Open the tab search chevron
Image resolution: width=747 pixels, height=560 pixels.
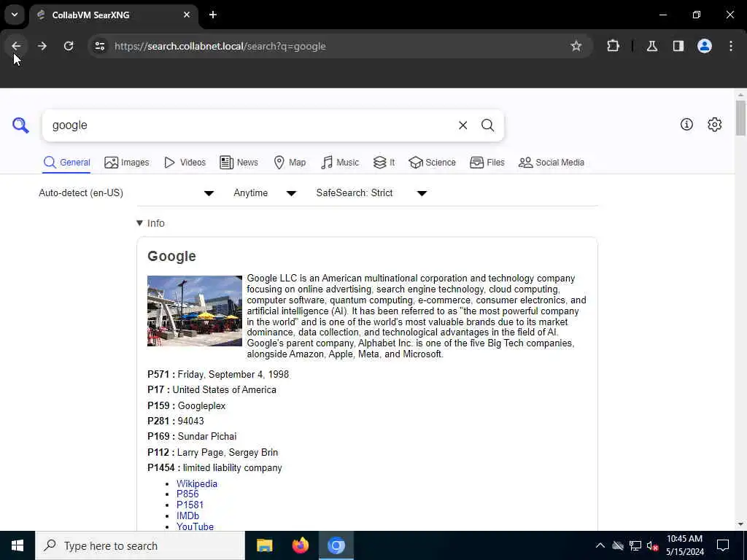(x=15, y=15)
